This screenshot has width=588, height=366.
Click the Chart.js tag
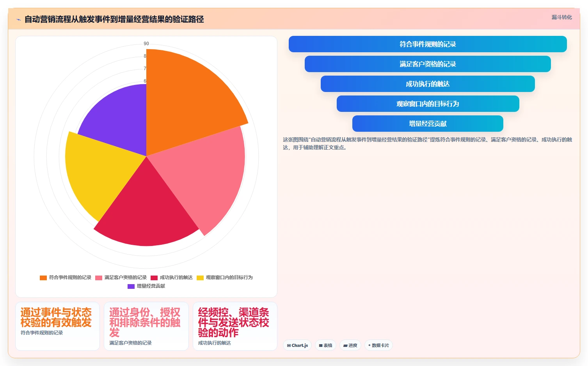(x=297, y=345)
